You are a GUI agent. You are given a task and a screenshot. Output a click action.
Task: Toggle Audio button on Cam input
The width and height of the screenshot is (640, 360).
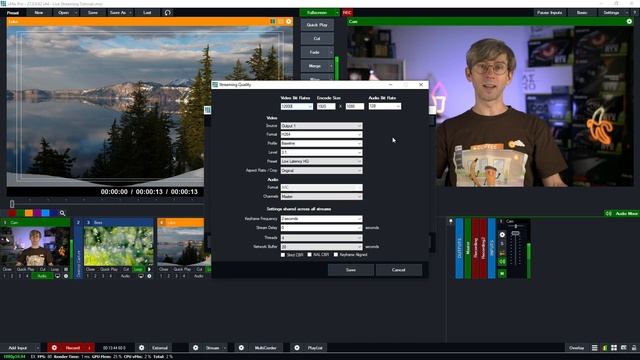42,276
